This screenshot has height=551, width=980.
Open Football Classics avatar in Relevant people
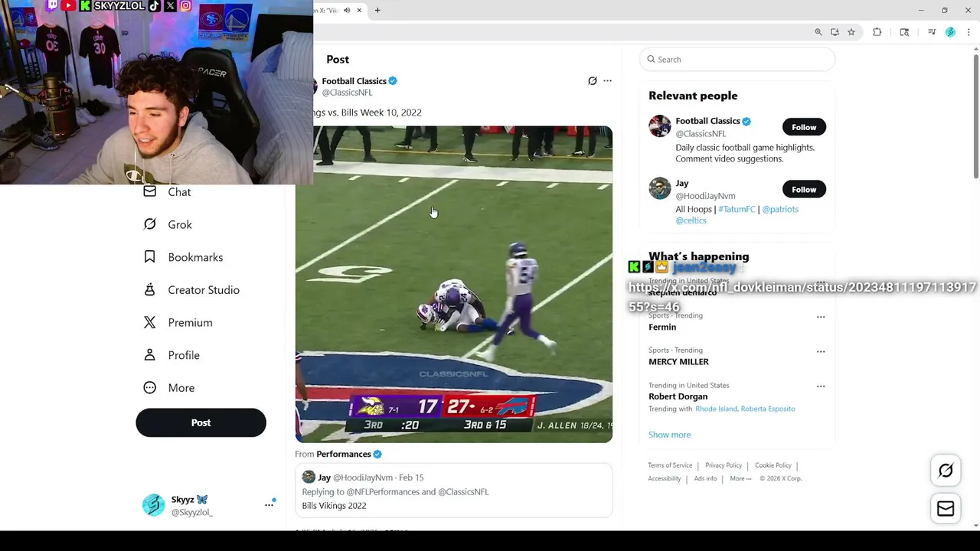click(660, 126)
